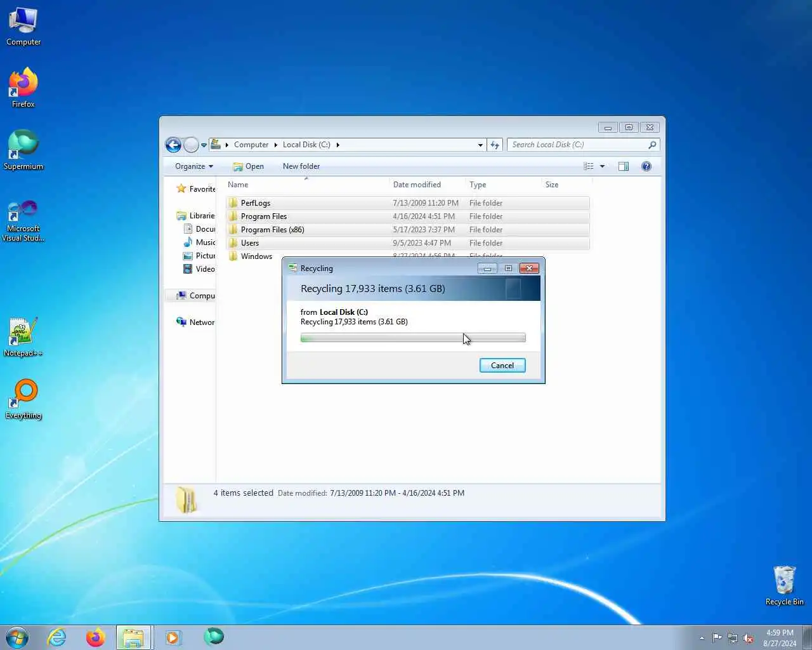
Task: Click Local Disk (C:) in the breadcrumb
Action: (x=306, y=145)
